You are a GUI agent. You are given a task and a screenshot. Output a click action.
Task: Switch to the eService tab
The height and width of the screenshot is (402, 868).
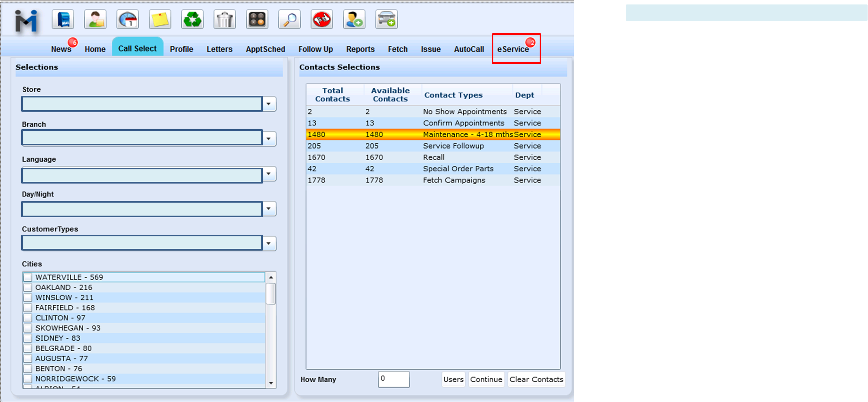click(x=513, y=49)
